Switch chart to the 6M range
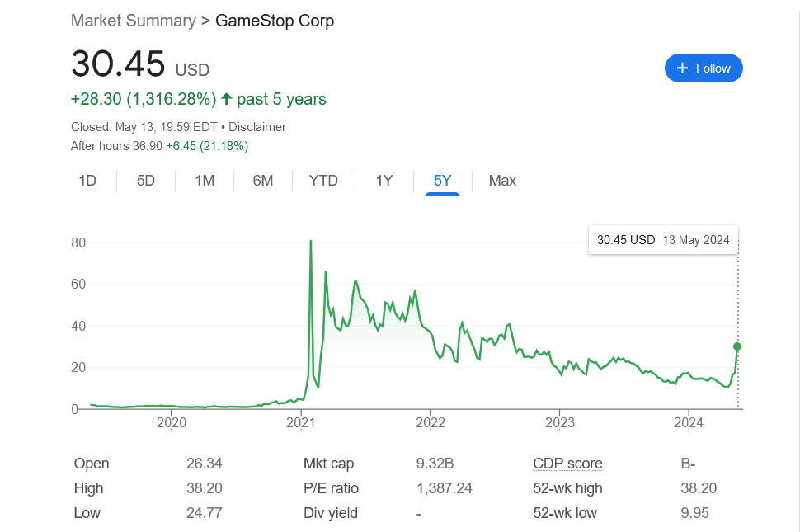The image size is (800, 532). [263, 181]
